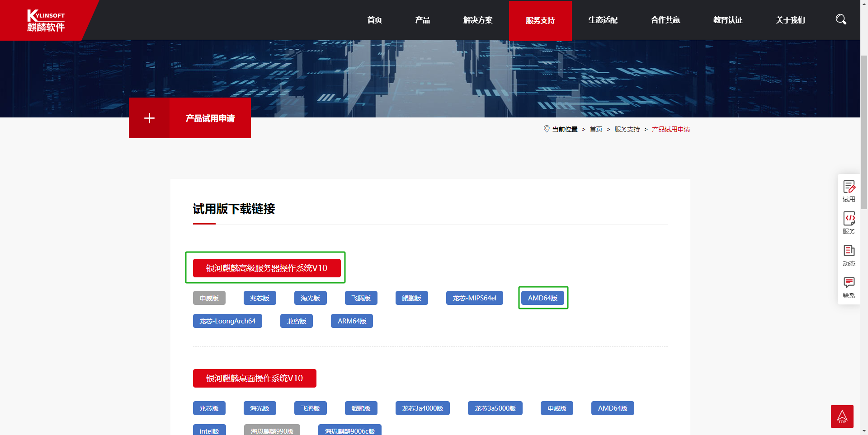Click the gray 申威版 server button

[x=209, y=298]
